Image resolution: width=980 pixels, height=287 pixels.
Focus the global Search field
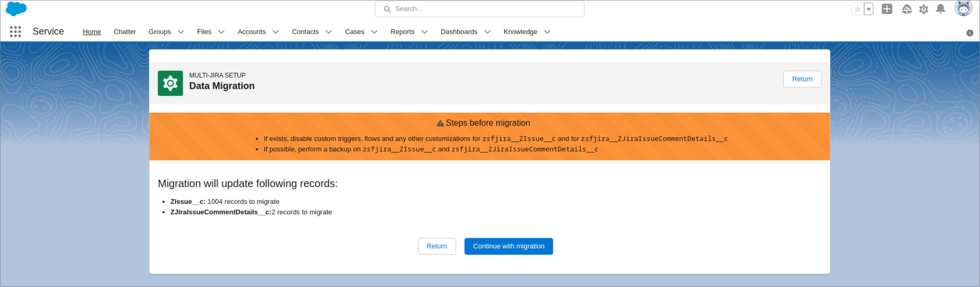[x=480, y=9]
